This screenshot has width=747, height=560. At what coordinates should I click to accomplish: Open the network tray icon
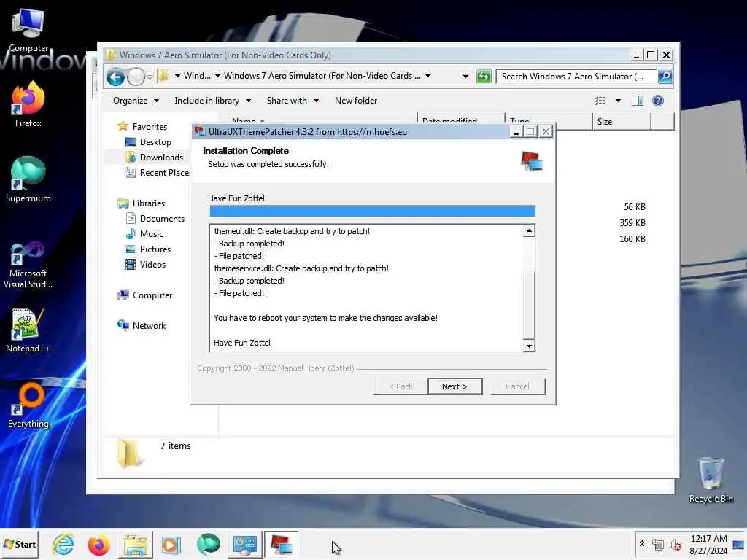click(x=658, y=544)
